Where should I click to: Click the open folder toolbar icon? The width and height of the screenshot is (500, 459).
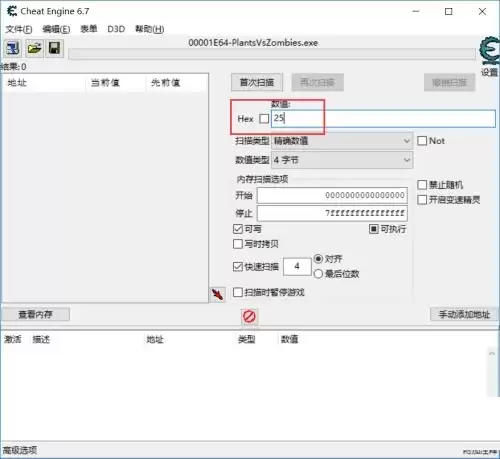coord(34,49)
